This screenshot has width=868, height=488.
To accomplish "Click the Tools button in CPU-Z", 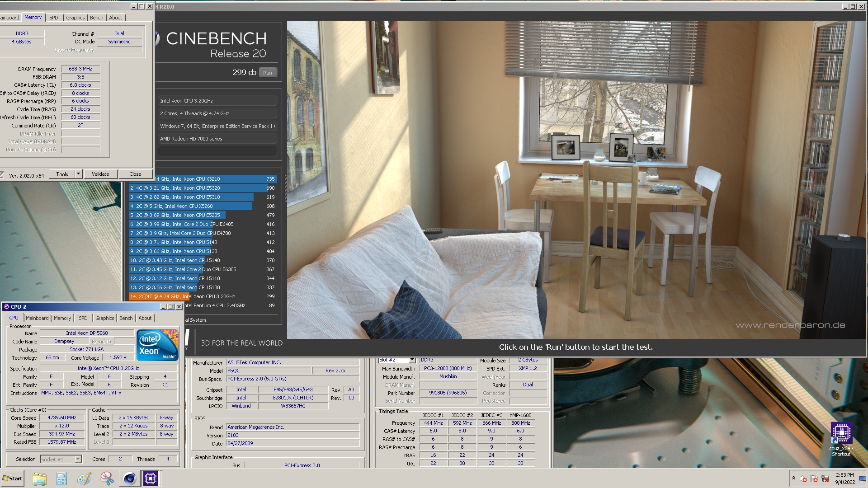I will coord(62,174).
